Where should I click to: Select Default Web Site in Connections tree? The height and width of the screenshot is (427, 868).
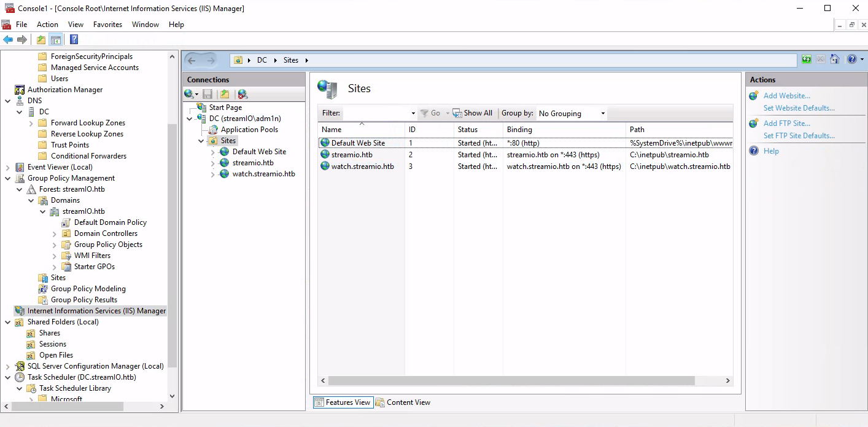[x=259, y=152]
